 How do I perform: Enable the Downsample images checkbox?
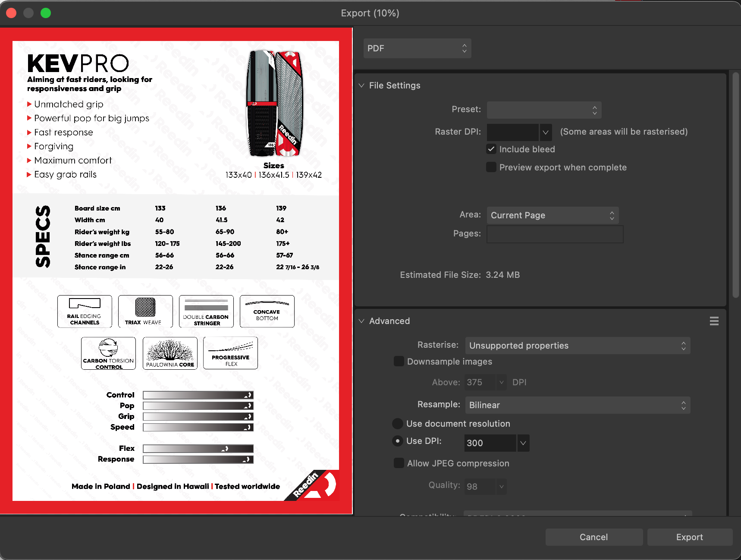399,362
